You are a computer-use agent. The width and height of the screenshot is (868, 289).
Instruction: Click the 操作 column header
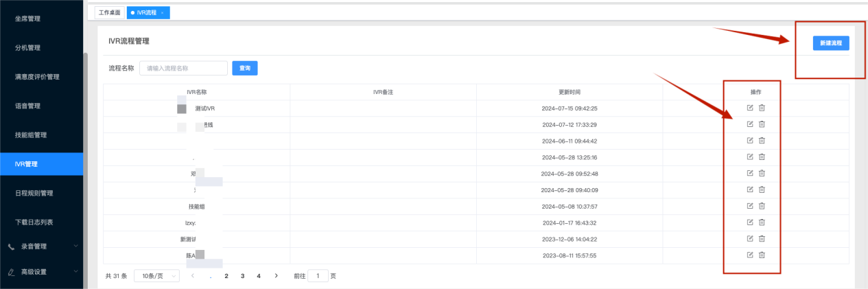click(x=755, y=92)
